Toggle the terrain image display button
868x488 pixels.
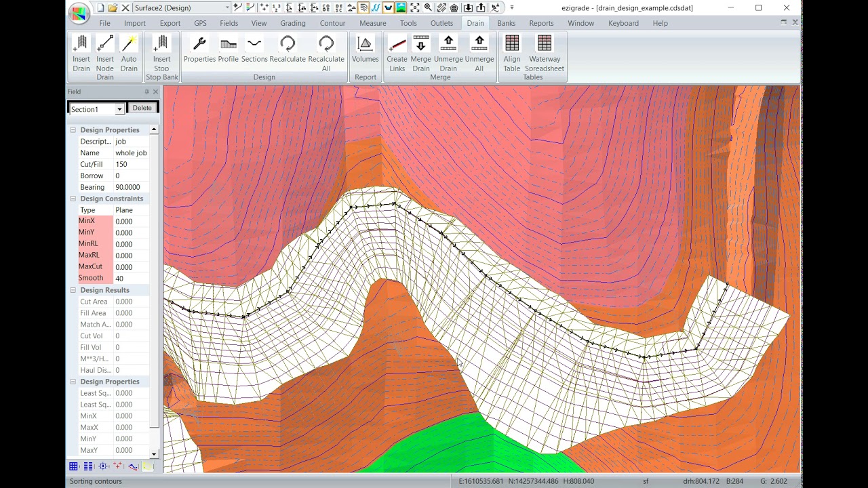click(401, 7)
